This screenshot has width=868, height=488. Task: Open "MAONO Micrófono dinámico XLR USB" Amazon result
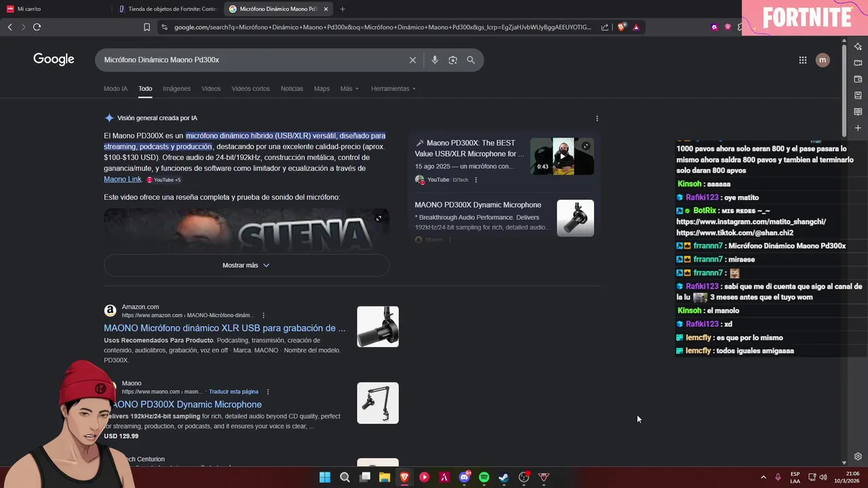[x=224, y=328]
